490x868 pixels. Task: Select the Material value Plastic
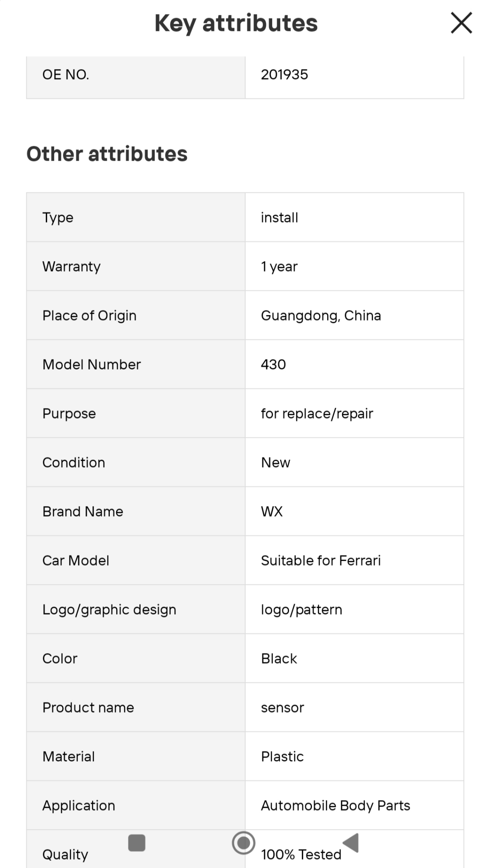pyautogui.click(x=282, y=757)
